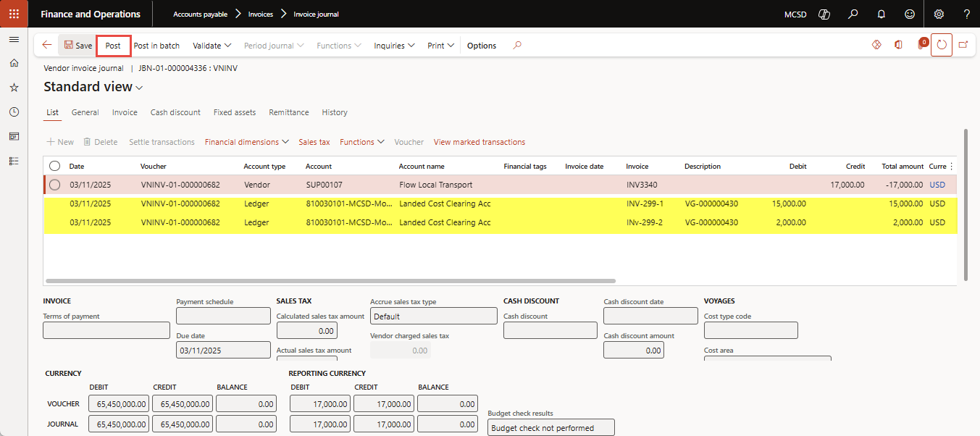Screen dimensions: 980x436
Task: Expand Financial dimensions menu
Action: coord(246,142)
